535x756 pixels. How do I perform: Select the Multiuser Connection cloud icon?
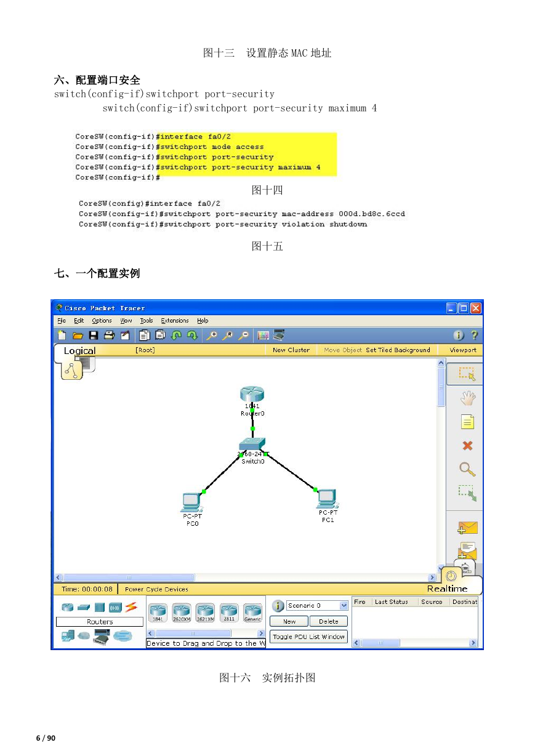click(122, 637)
